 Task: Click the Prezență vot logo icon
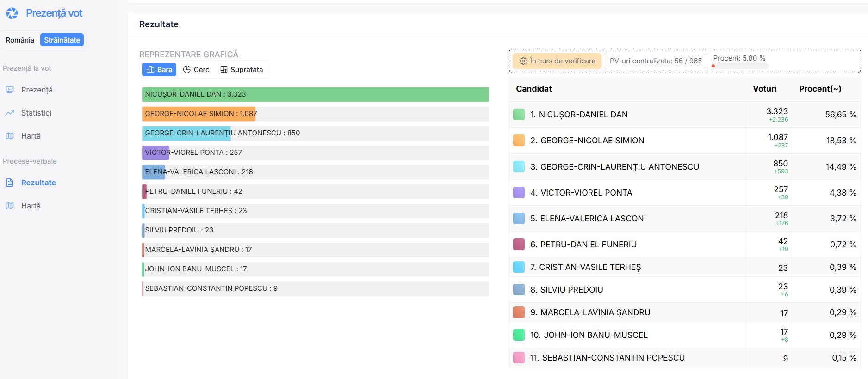pyautogui.click(x=12, y=13)
